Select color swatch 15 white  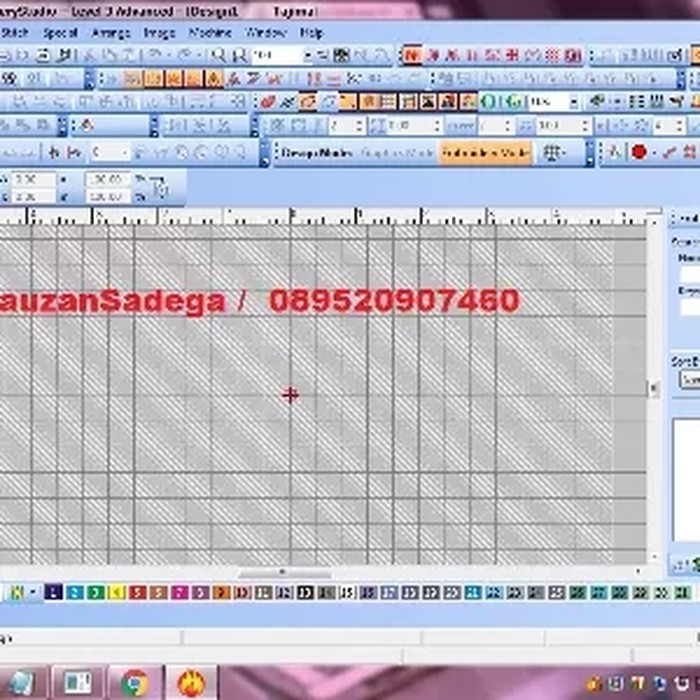(x=347, y=593)
